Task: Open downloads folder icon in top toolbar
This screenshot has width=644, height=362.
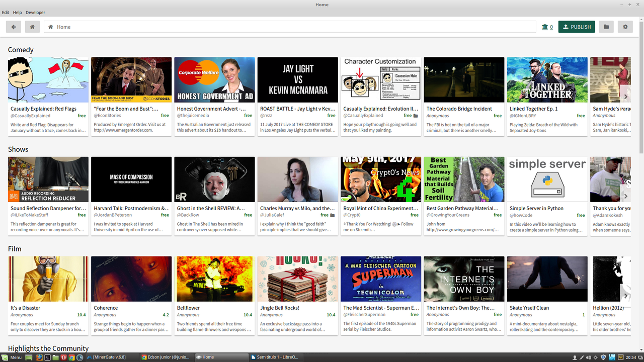Action: point(606,27)
